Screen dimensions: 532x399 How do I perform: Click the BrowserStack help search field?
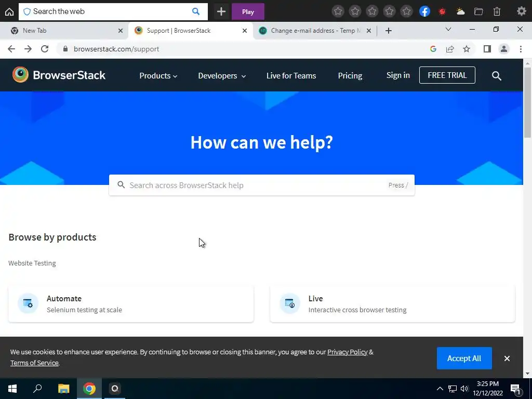[x=262, y=185]
